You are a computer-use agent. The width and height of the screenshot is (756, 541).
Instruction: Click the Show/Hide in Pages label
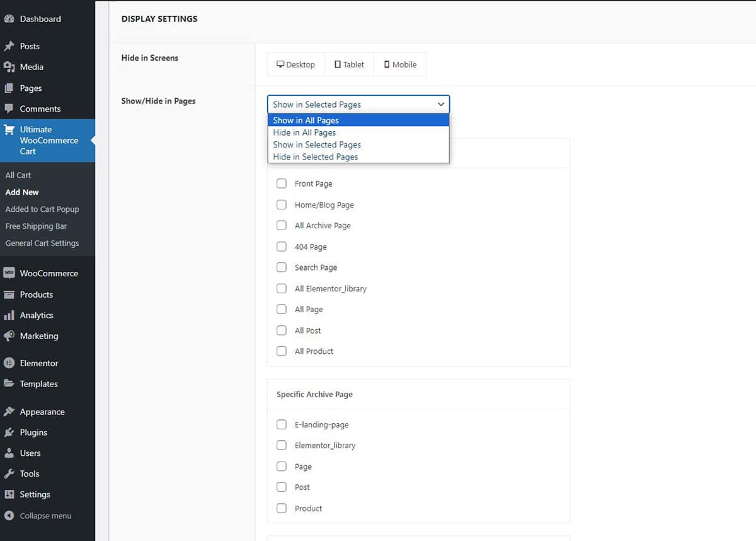point(158,101)
